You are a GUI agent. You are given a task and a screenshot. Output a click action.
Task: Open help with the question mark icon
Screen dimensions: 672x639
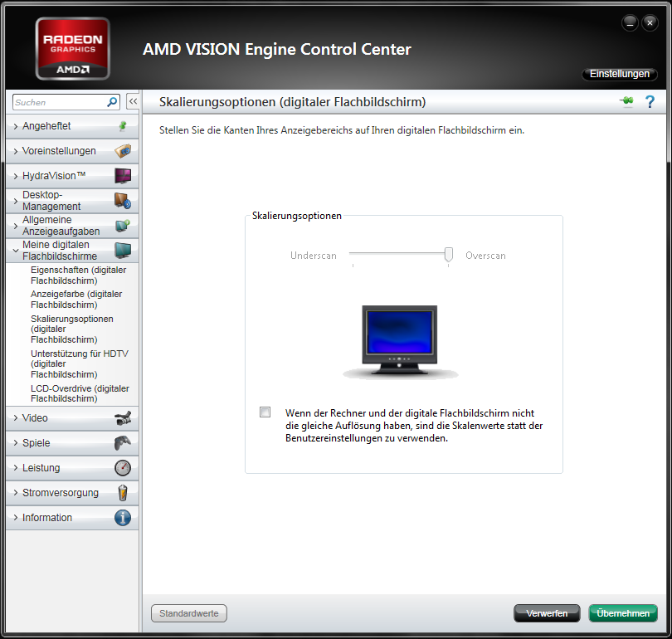coord(650,101)
